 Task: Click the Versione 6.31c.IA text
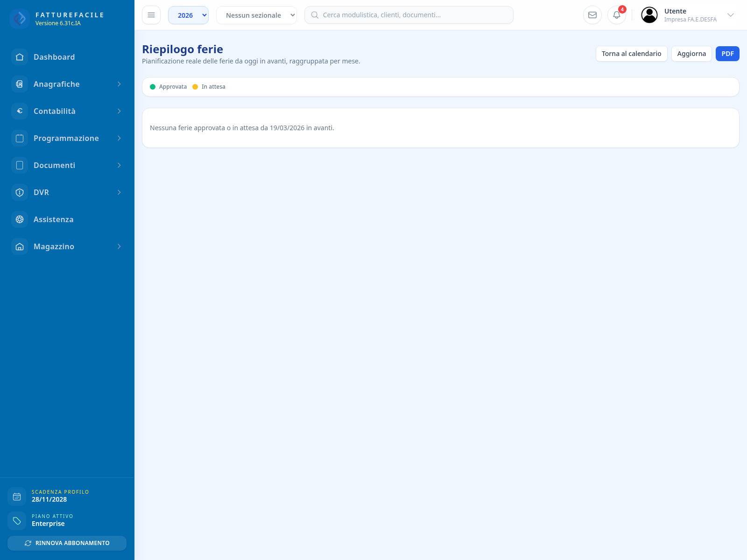tap(58, 23)
